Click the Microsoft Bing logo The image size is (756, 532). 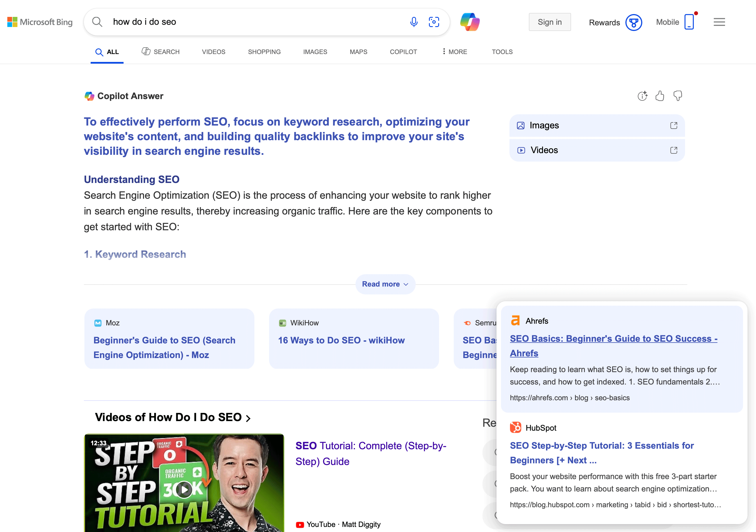pyautogui.click(x=39, y=22)
